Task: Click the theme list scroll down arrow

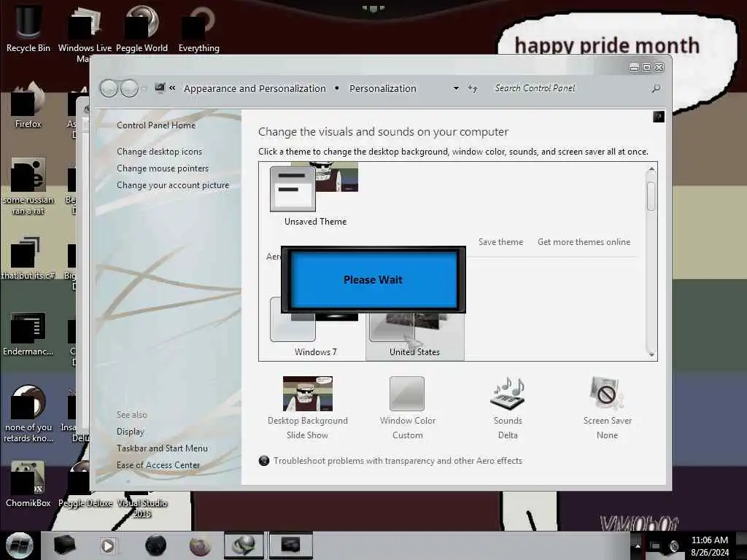Action: 651,354
